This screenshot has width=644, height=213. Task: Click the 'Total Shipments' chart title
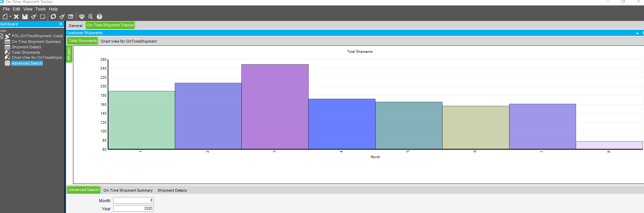(360, 52)
